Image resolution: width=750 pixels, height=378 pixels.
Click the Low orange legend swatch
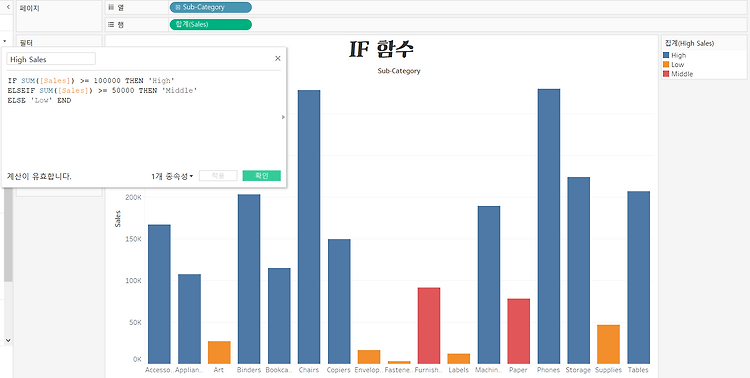coord(666,65)
